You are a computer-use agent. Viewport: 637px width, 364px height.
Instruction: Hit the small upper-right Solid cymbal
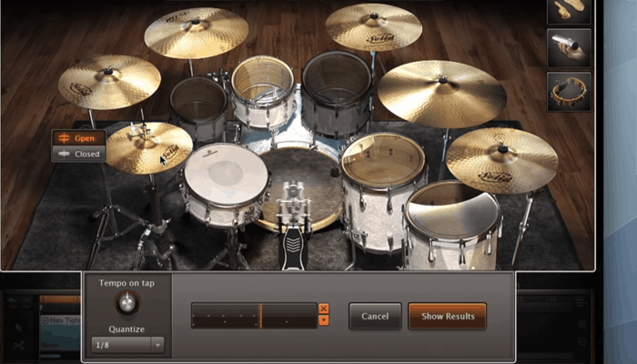point(373,27)
